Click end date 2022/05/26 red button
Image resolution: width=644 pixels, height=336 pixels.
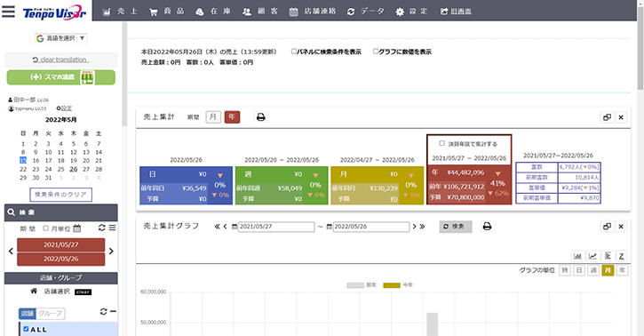click(60, 260)
